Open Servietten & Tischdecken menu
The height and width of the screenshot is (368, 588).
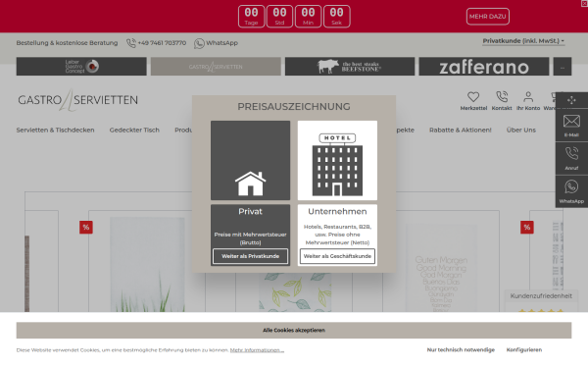(x=55, y=130)
